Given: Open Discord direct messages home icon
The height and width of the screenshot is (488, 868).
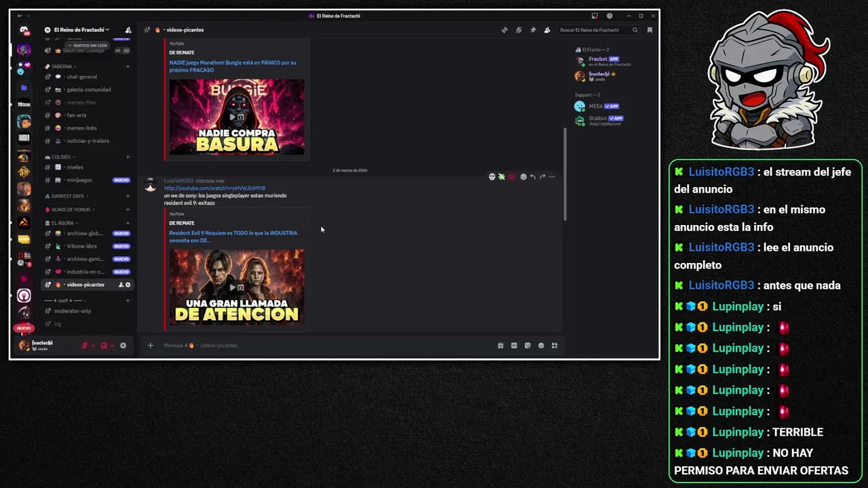Looking at the screenshot, I should (24, 30).
